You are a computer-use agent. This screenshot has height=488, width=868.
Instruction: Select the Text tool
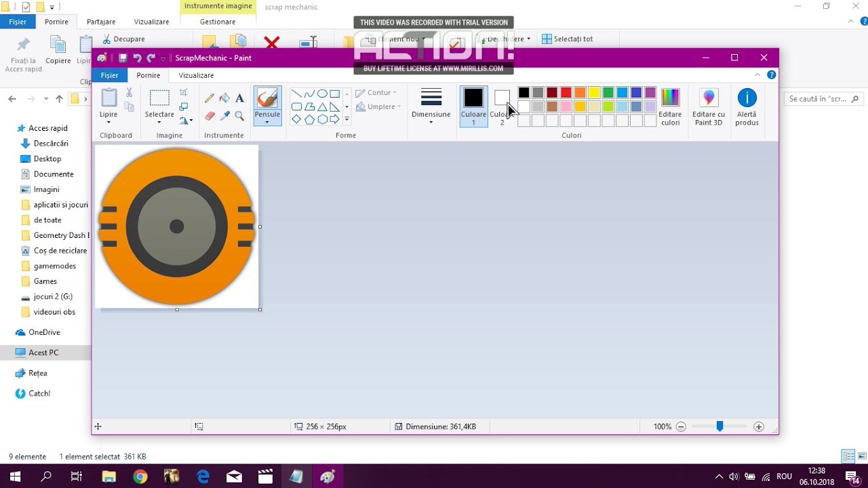[x=239, y=99]
